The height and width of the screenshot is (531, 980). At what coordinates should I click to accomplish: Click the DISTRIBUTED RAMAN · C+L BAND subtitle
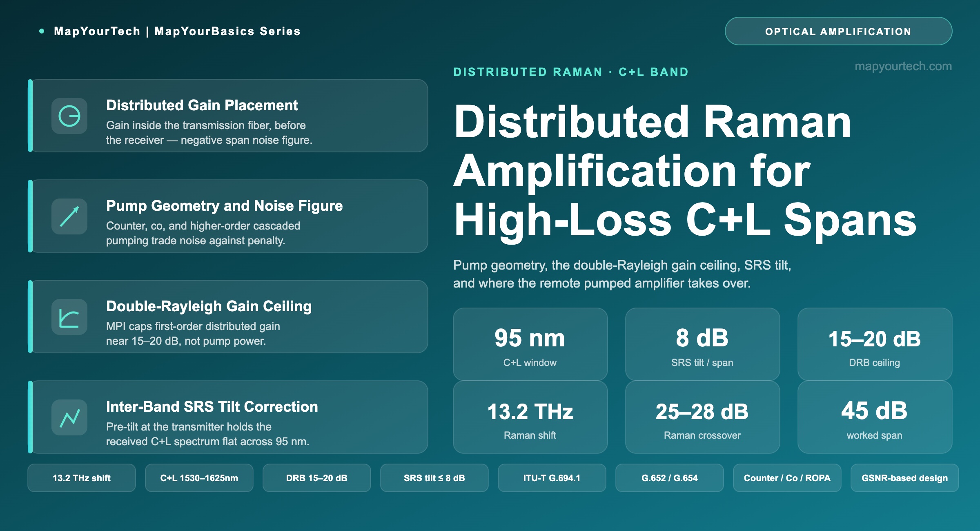point(571,72)
